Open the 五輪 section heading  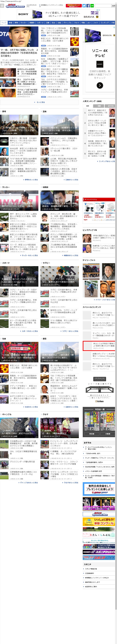pos(44,111)
